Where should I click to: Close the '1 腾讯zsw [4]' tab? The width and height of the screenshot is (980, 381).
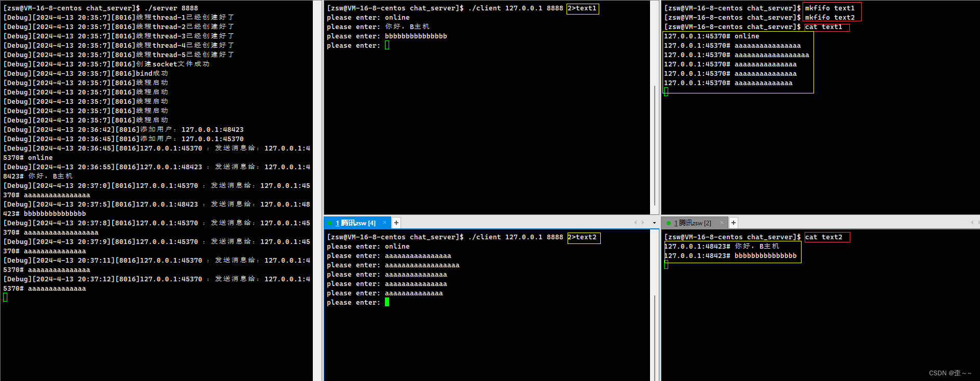click(x=384, y=223)
